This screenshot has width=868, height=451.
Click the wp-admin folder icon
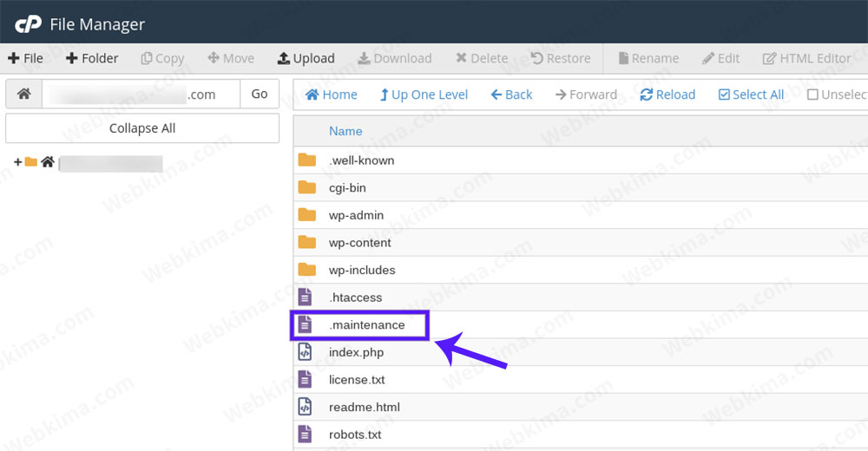pos(306,215)
